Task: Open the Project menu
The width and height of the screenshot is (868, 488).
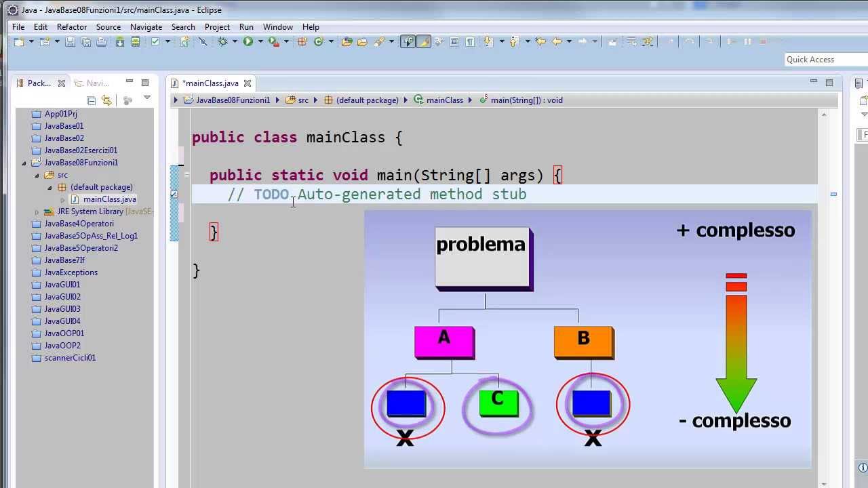Action: click(x=217, y=27)
